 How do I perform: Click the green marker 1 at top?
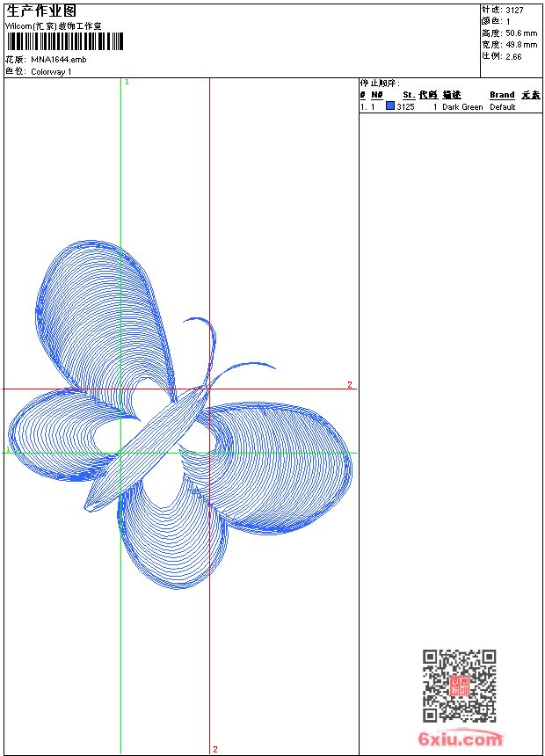pyautogui.click(x=127, y=82)
